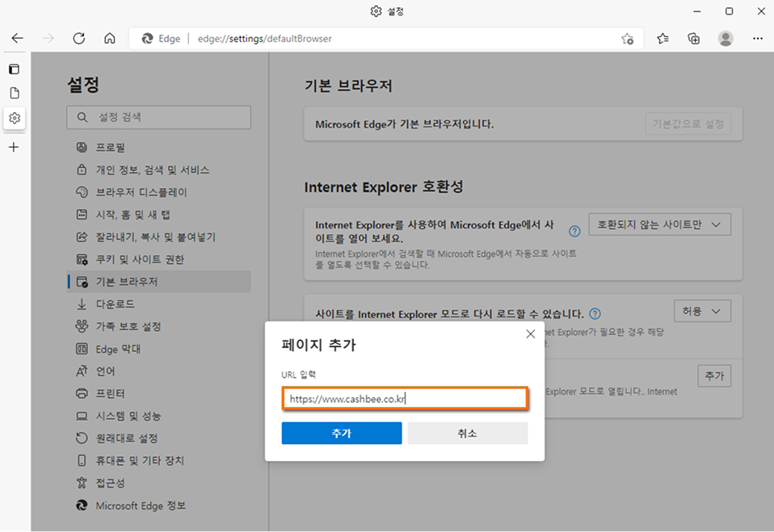Screen dimensions: 774x532
Task: Close the 페이지 추가 dialog
Action: click(x=530, y=333)
